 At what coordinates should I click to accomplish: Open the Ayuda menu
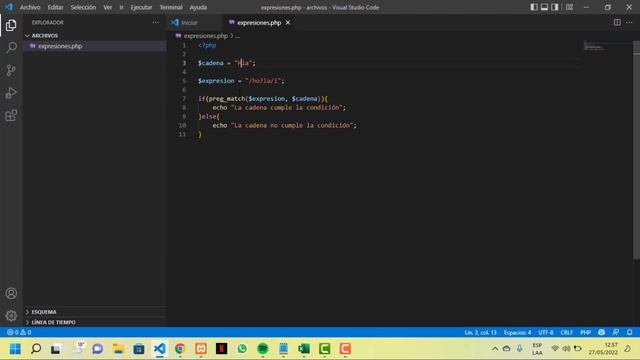[198, 7]
